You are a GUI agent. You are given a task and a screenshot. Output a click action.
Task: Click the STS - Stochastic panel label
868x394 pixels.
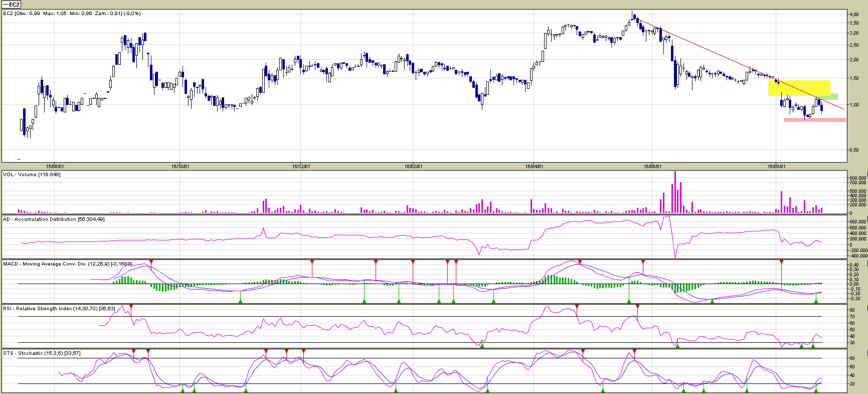(x=41, y=353)
